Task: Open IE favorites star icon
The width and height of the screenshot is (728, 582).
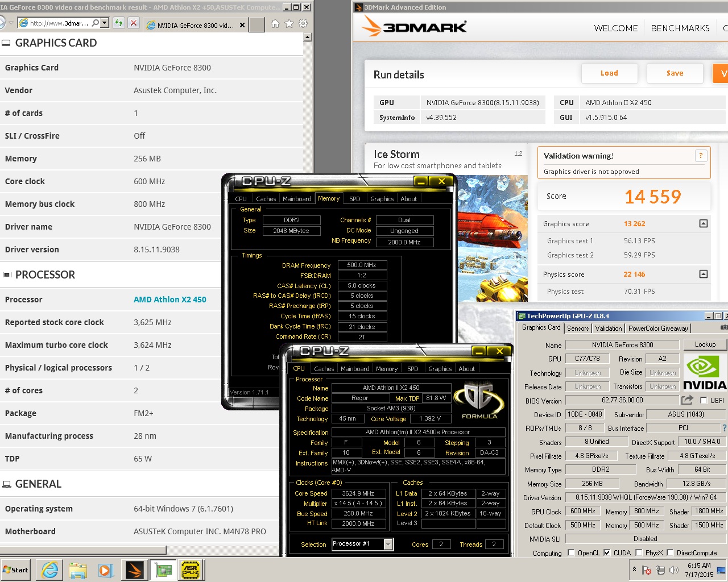Action: pyautogui.click(x=289, y=23)
